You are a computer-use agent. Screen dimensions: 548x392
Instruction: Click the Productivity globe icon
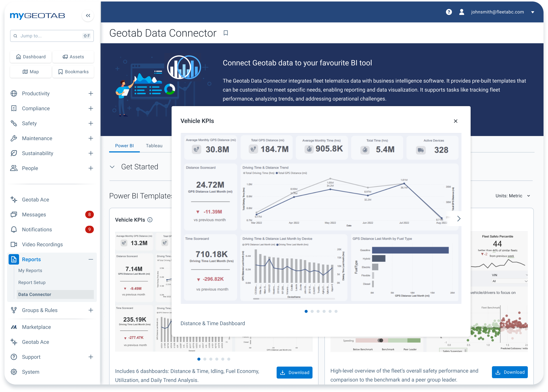click(14, 93)
